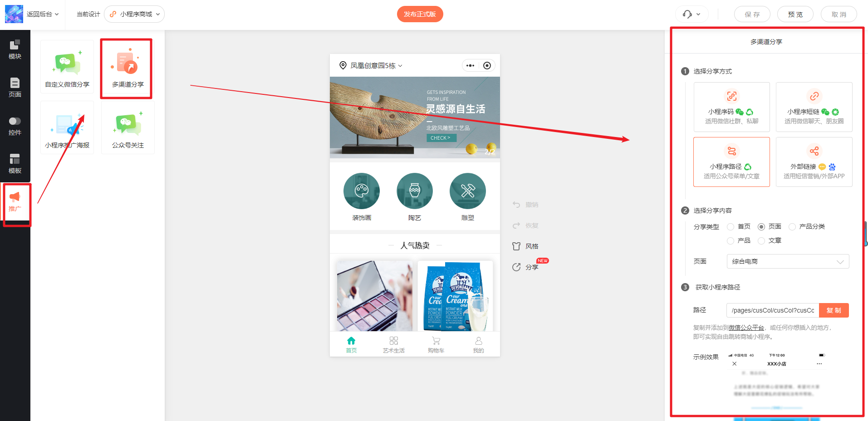868x421 pixels.
Task: Click the mini program three-dot menu
Action: [470, 66]
